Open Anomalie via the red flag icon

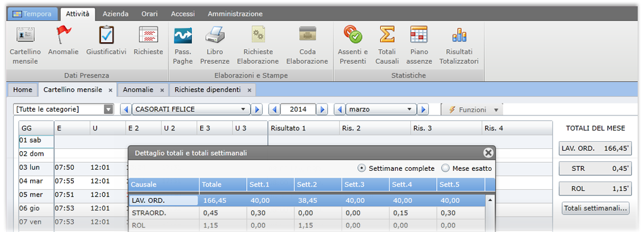click(x=63, y=35)
